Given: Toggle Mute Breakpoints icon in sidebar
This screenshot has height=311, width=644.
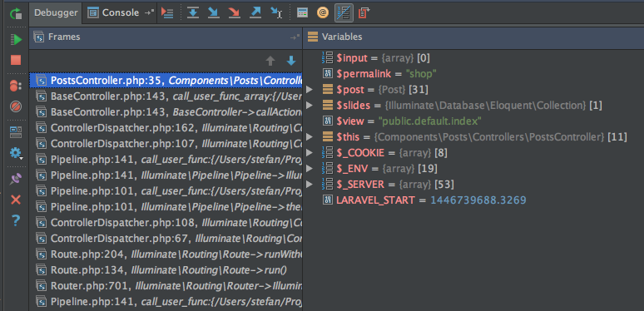Looking at the screenshot, I should (x=16, y=107).
